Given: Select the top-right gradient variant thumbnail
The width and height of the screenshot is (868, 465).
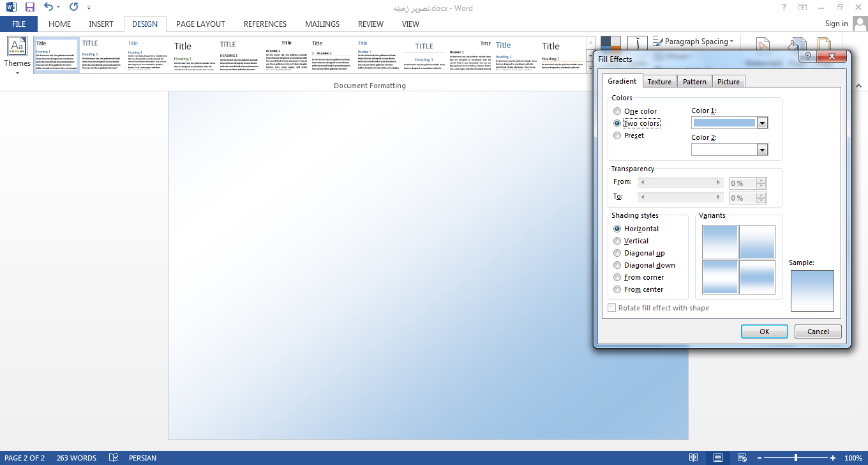Looking at the screenshot, I should pos(757,241).
